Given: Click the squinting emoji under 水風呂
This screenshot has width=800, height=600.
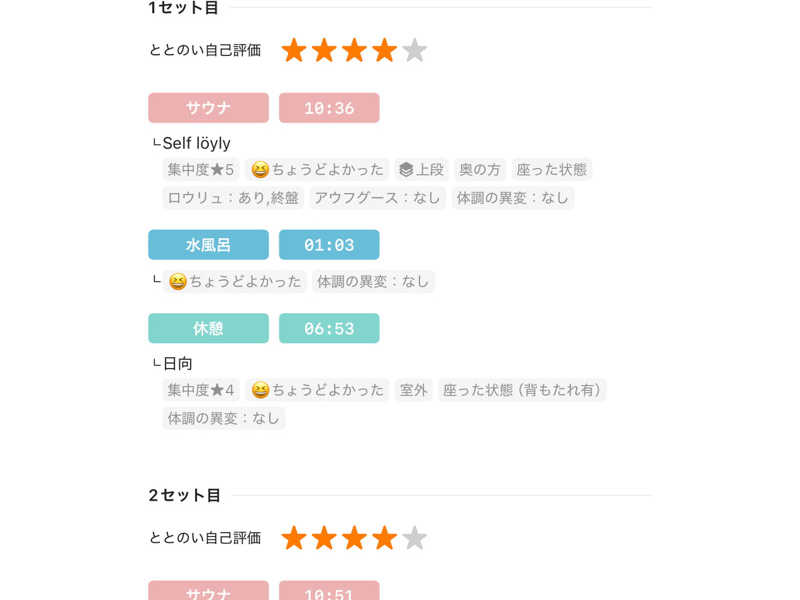Looking at the screenshot, I should pos(178,282).
